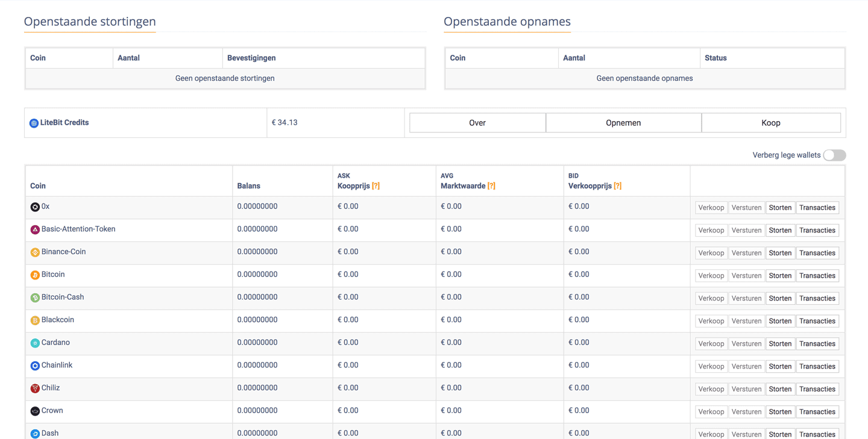Viewport: 868px width, 439px height.
Task: Click the Openstaande opnames heading
Action: coord(507,22)
